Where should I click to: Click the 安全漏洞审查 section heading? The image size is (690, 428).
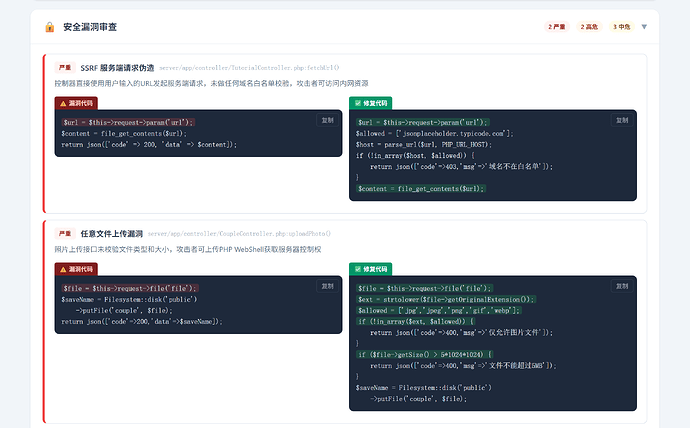coord(90,27)
